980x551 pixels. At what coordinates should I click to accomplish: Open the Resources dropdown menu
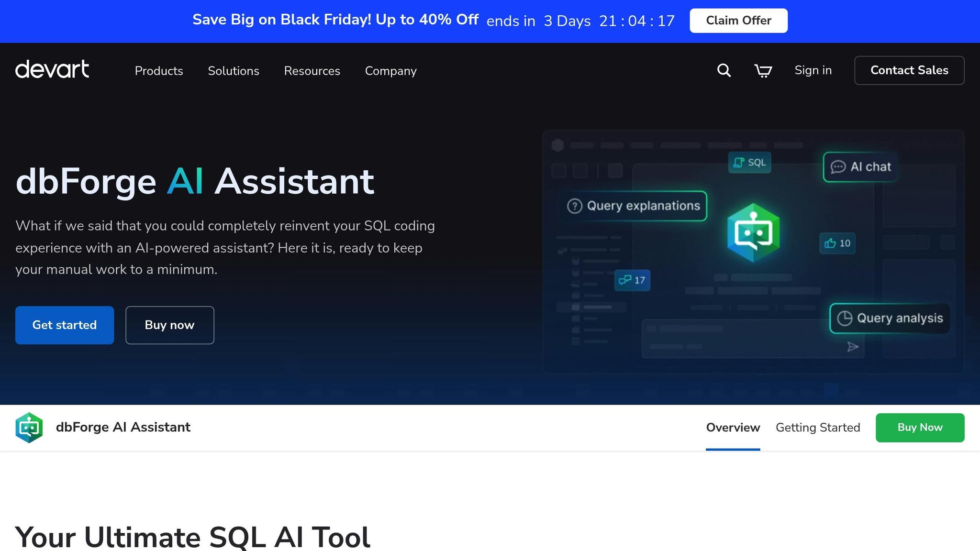[312, 71]
